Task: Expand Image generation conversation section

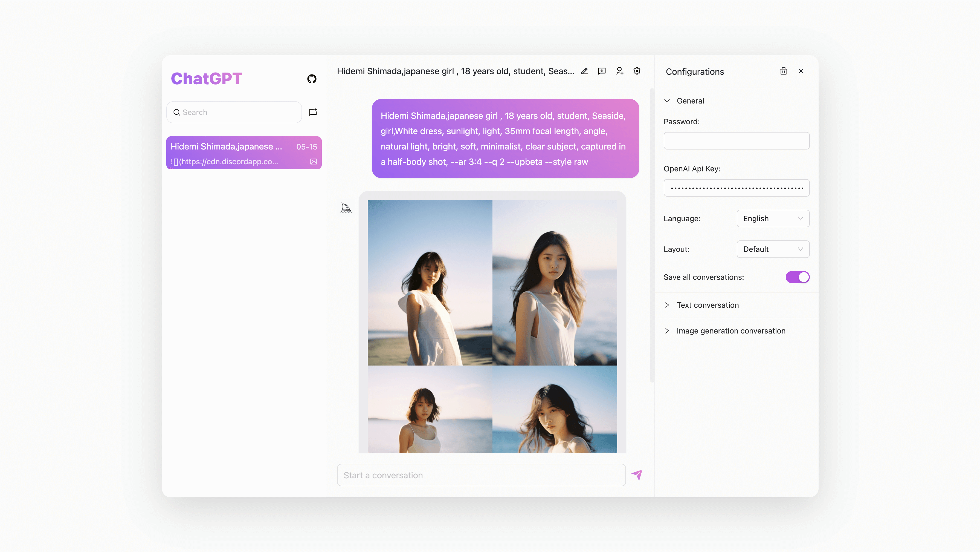Action: coord(730,331)
